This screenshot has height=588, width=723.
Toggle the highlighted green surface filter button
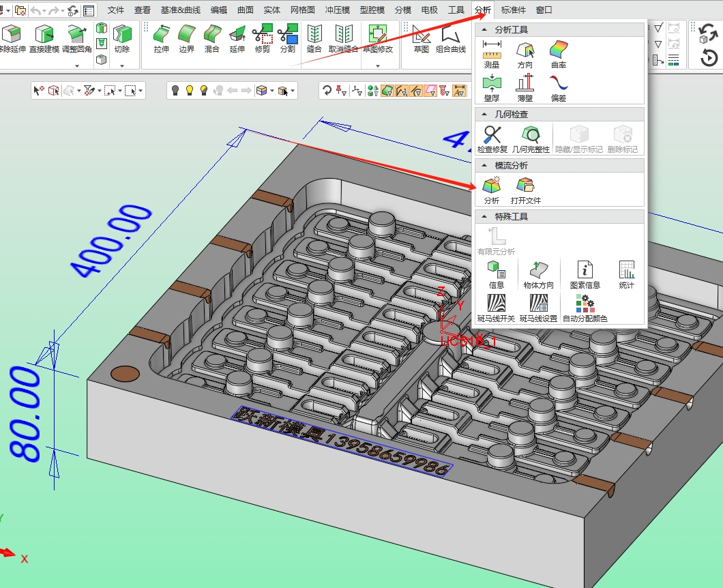[387, 91]
